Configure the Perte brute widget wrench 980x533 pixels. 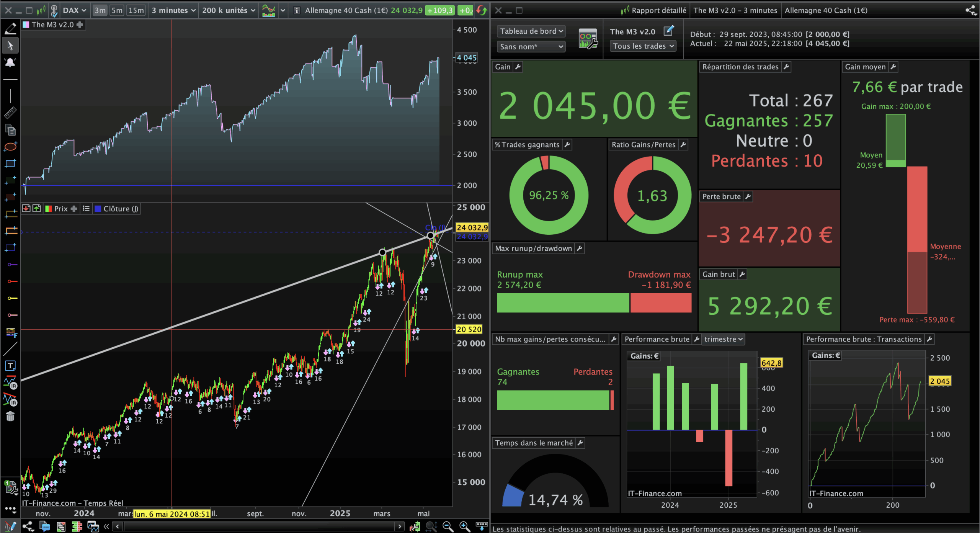(748, 196)
